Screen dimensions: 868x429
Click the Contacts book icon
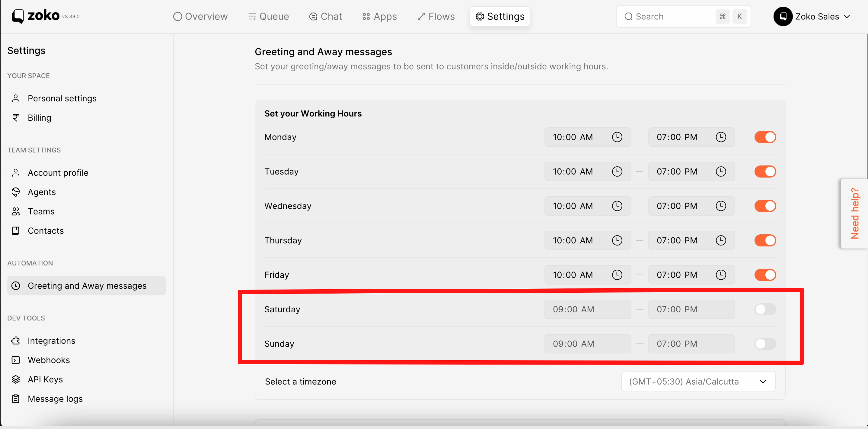pos(15,231)
